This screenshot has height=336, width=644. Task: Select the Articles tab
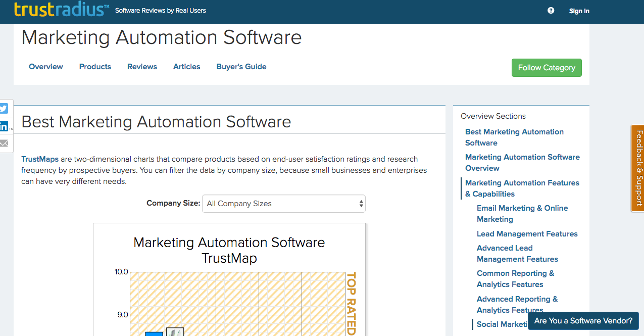(186, 67)
